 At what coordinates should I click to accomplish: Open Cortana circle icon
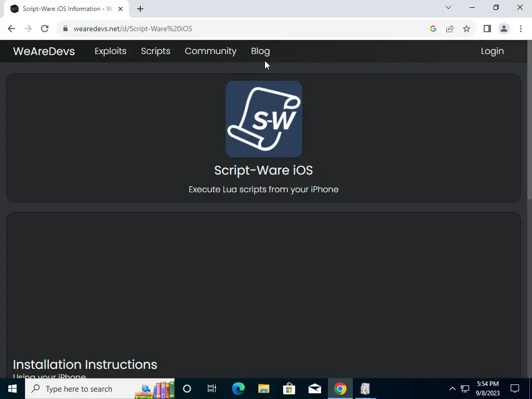[x=187, y=389]
